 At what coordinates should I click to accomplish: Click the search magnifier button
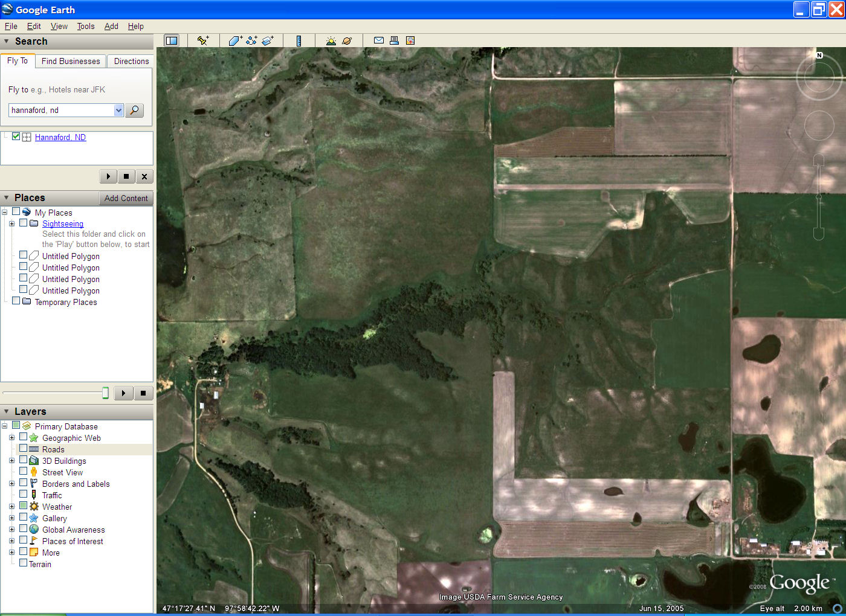[134, 110]
